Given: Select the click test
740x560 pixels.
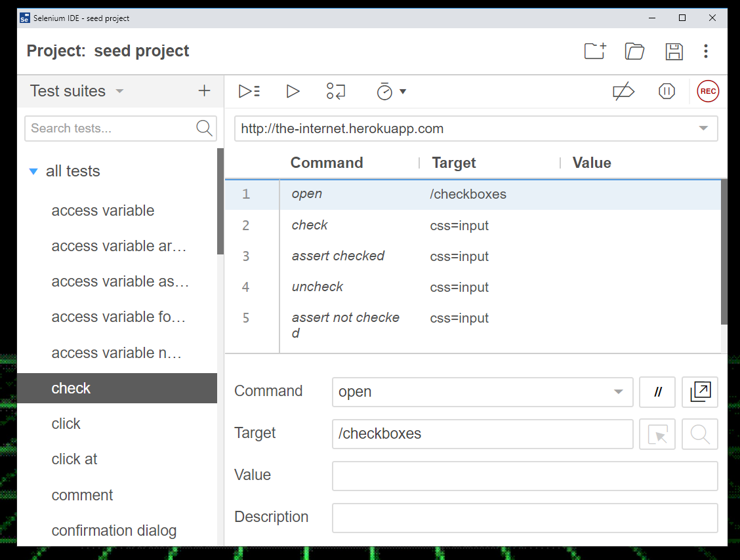Looking at the screenshot, I should (117, 424).
